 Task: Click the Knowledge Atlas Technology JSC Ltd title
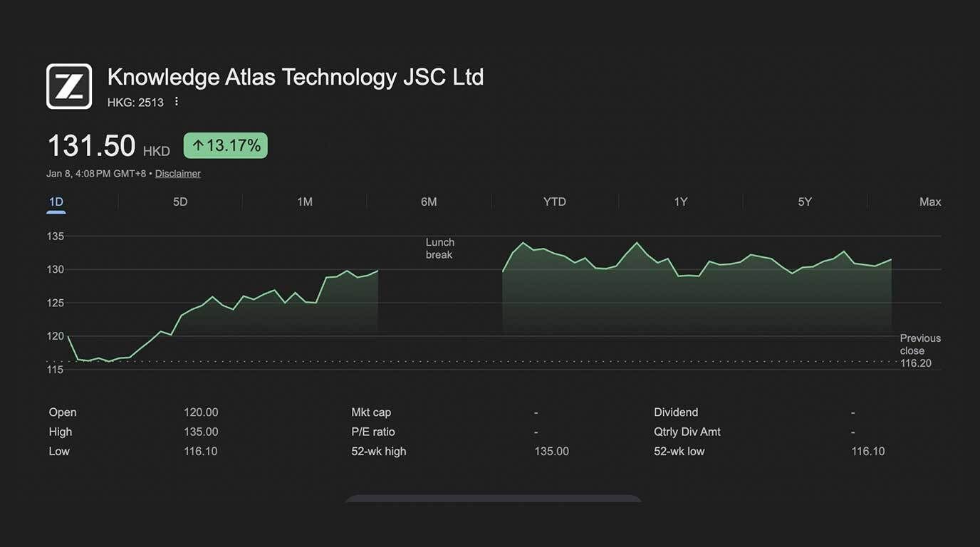tap(296, 77)
